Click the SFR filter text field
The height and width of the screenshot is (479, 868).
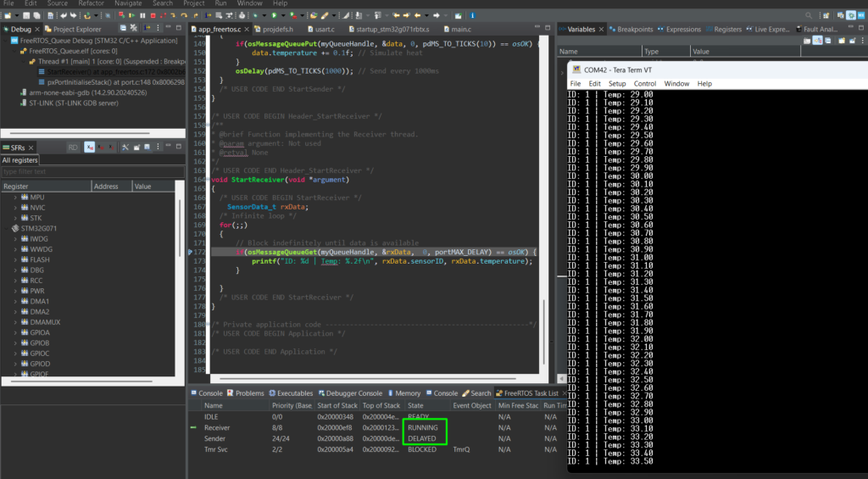click(x=85, y=172)
